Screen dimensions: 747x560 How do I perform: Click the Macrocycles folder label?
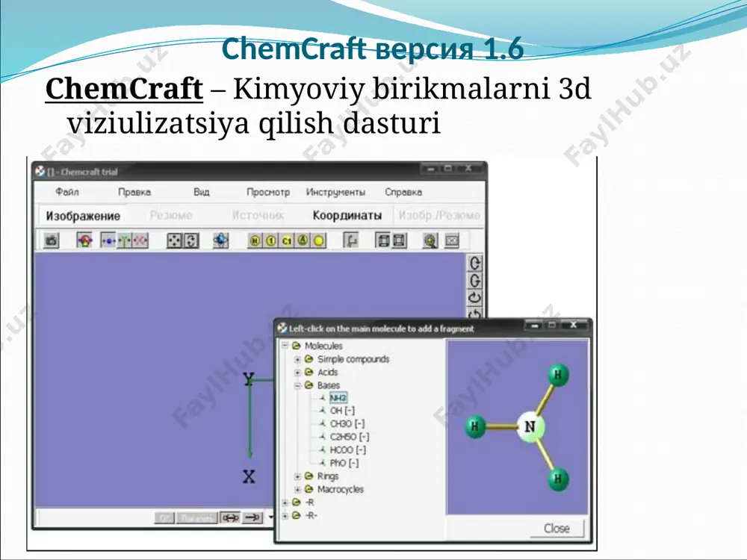[341, 489]
